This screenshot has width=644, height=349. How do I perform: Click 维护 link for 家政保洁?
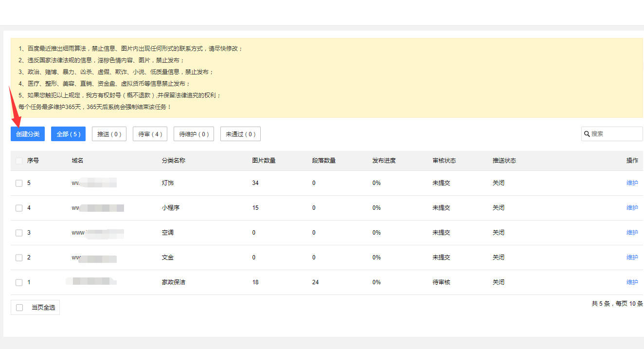[x=632, y=282]
